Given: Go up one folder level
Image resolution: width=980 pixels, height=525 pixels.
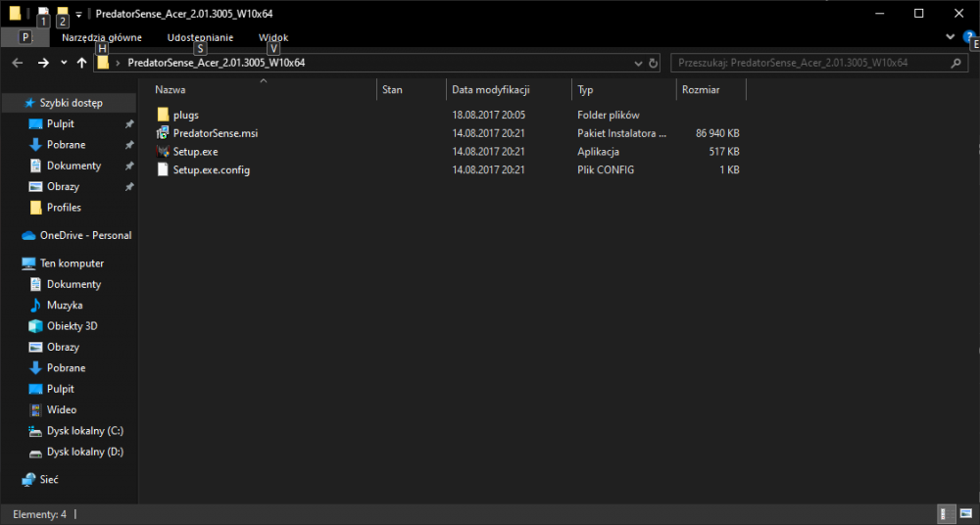Looking at the screenshot, I should coord(81,63).
